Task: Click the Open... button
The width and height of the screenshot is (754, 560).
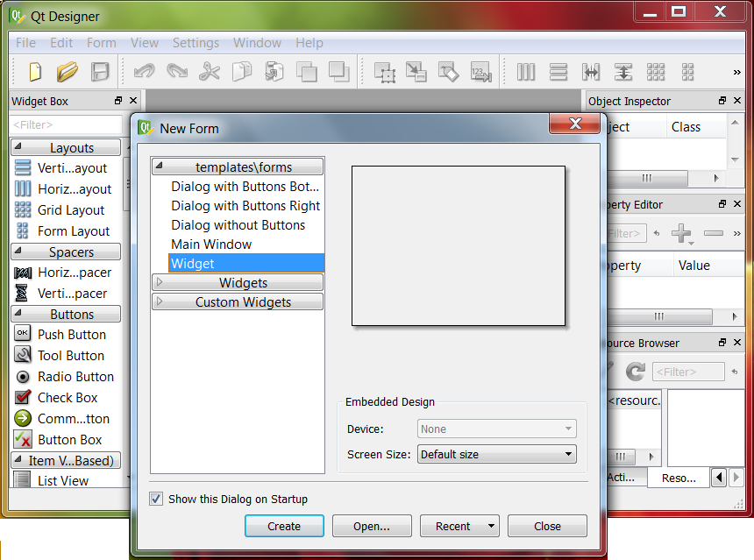Action: click(x=372, y=526)
